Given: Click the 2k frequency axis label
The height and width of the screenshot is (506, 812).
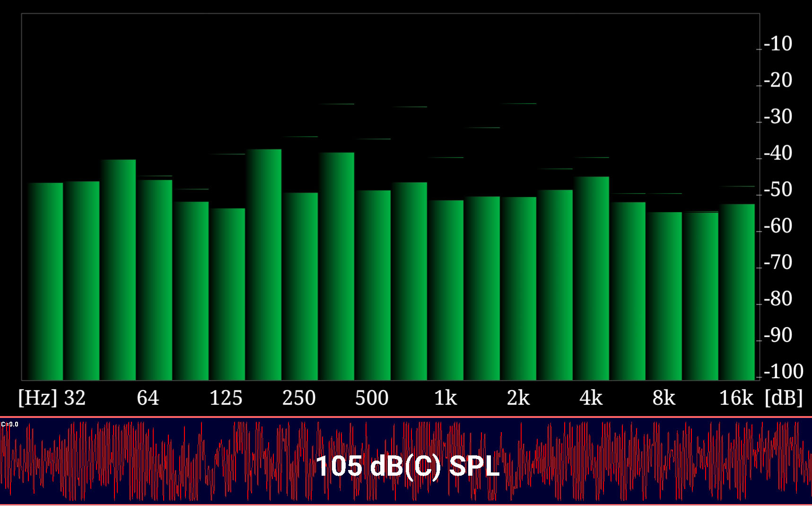Looking at the screenshot, I should pos(518,398).
